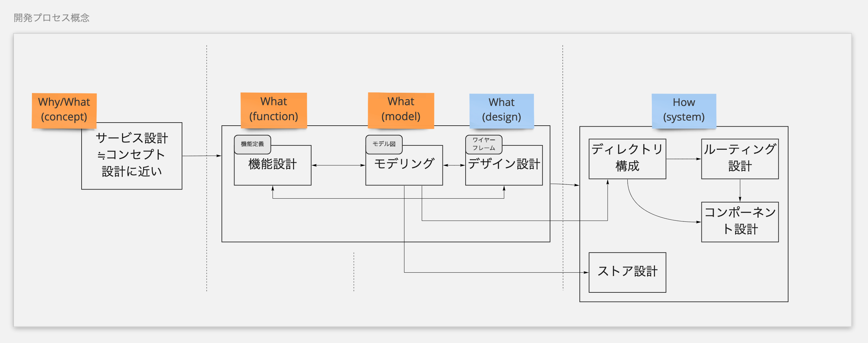Click the small 機能定義 label tag
Image resolution: width=868 pixels, height=343 pixels.
coord(252,144)
